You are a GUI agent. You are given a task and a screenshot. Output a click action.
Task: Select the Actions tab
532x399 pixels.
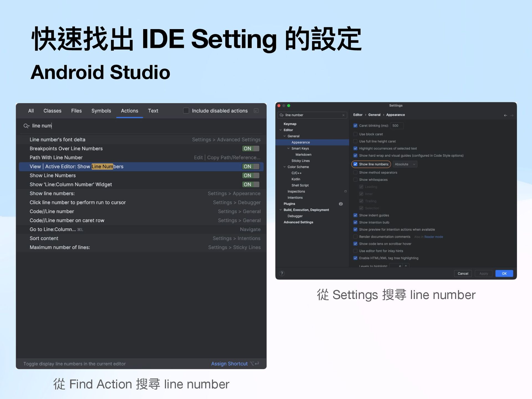[x=129, y=111]
